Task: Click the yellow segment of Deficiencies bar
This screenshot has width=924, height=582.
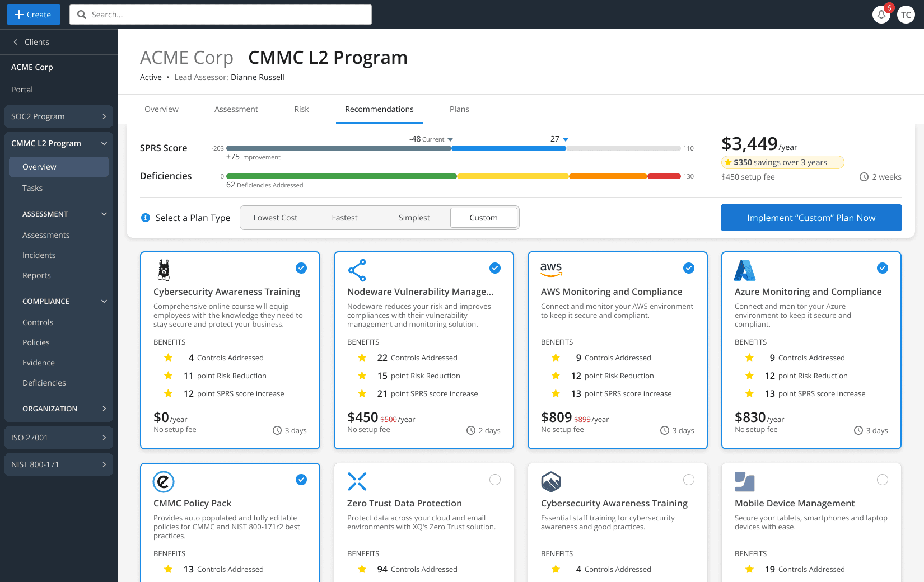Action: pos(513,176)
